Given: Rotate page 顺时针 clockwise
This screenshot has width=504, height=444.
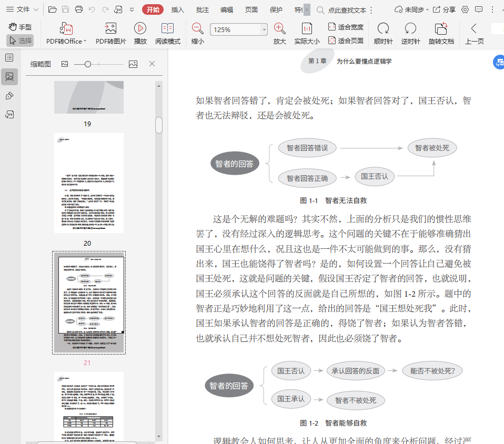Looking at the screenshot, I should 383,29.
